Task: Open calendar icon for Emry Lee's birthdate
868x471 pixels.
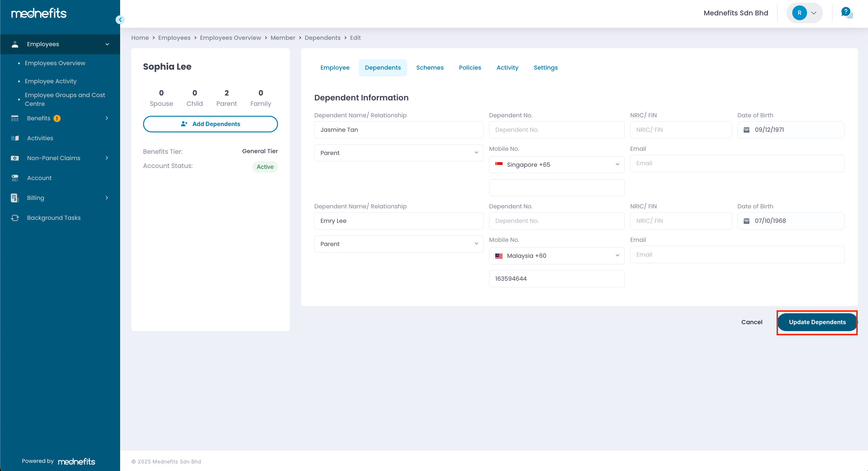Action: click(746, 221)
